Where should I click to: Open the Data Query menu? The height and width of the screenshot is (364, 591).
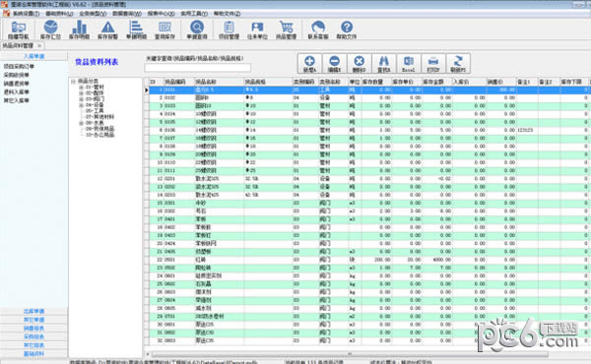click(127, 14)
